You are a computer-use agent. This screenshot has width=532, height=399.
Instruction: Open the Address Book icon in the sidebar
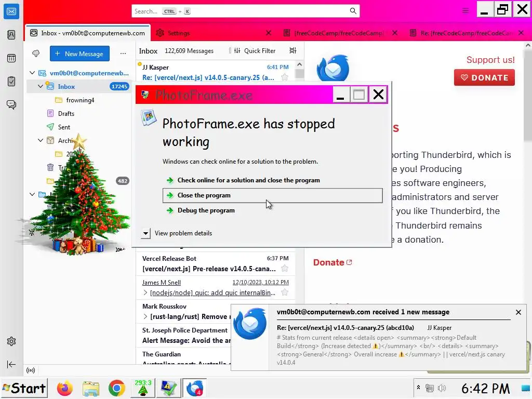(x=11, y=35)
